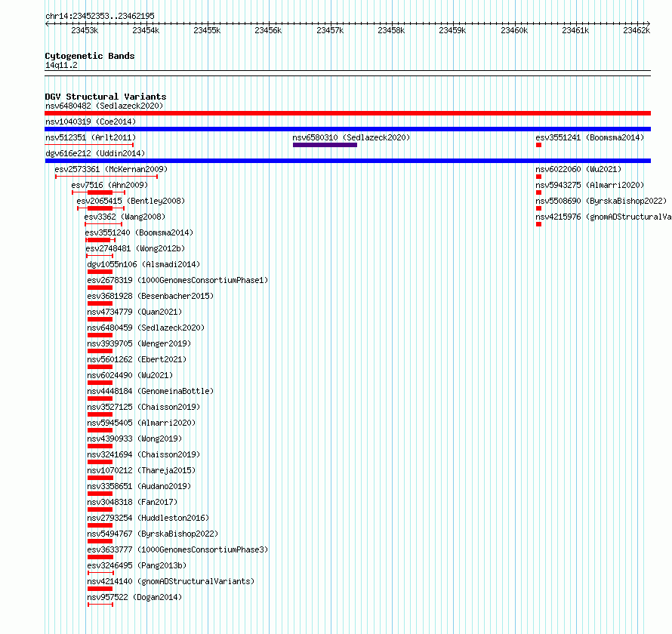This screenshot has width=672, height=634.
Task: Click the 23453k ruler tick label
Action: tap(85, 30)
